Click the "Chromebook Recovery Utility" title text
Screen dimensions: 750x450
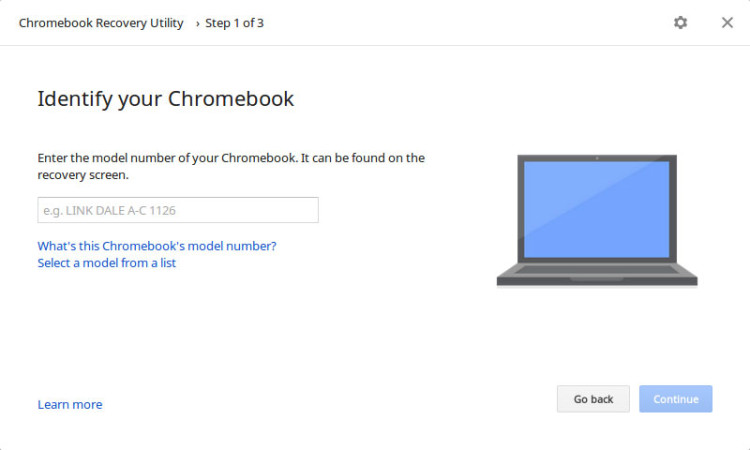click(x=101, y=23)
